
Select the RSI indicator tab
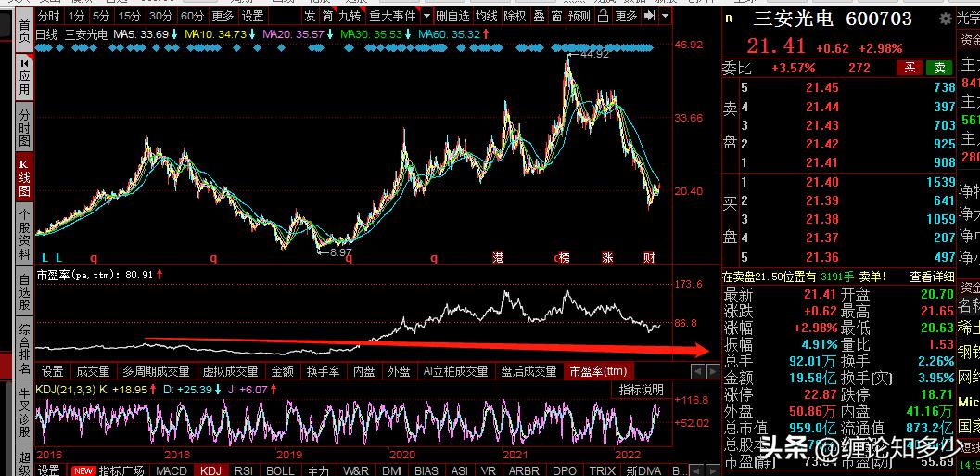pos(244,470)
